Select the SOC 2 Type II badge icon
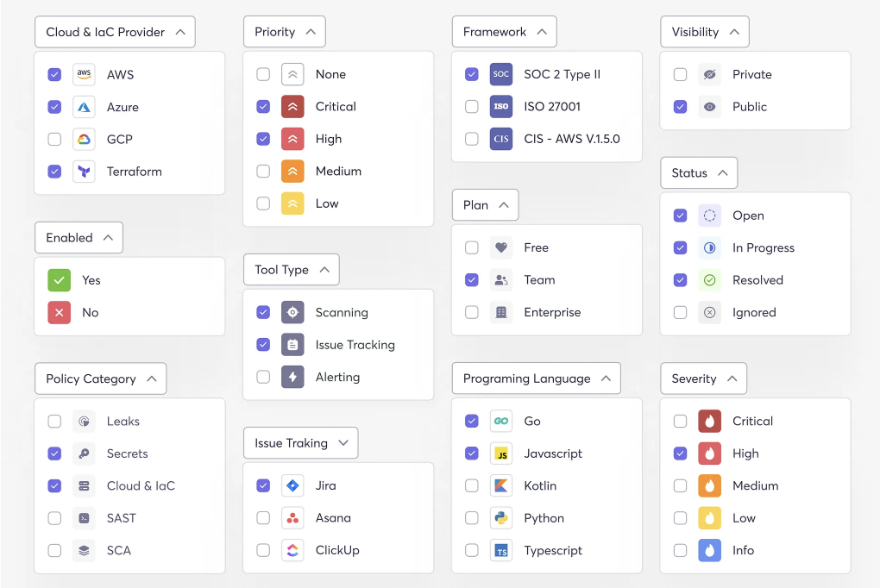The height and width of the screenshot is (588, 880). [501, 74]
